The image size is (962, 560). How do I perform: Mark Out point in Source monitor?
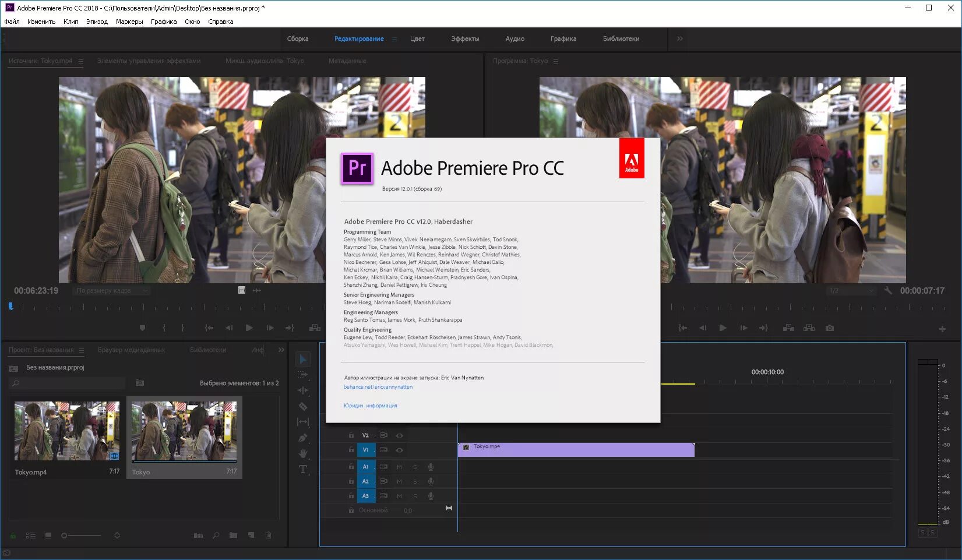182,328
